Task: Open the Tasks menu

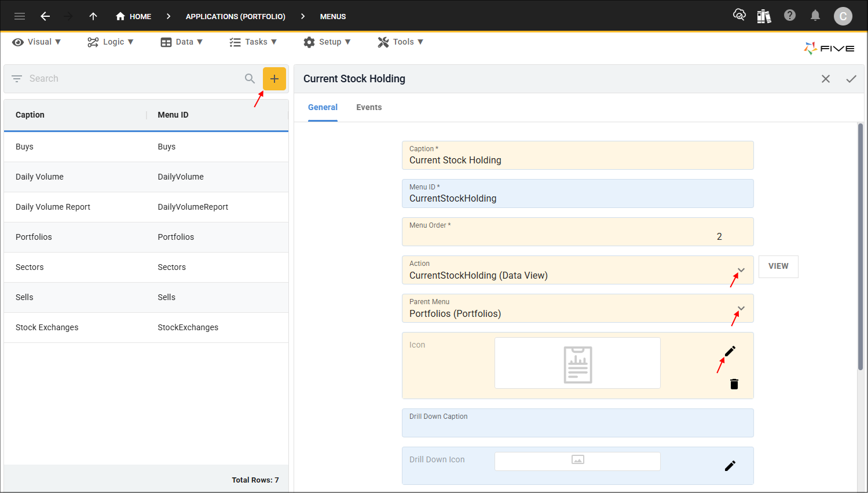Action: [x=253, y=42]
